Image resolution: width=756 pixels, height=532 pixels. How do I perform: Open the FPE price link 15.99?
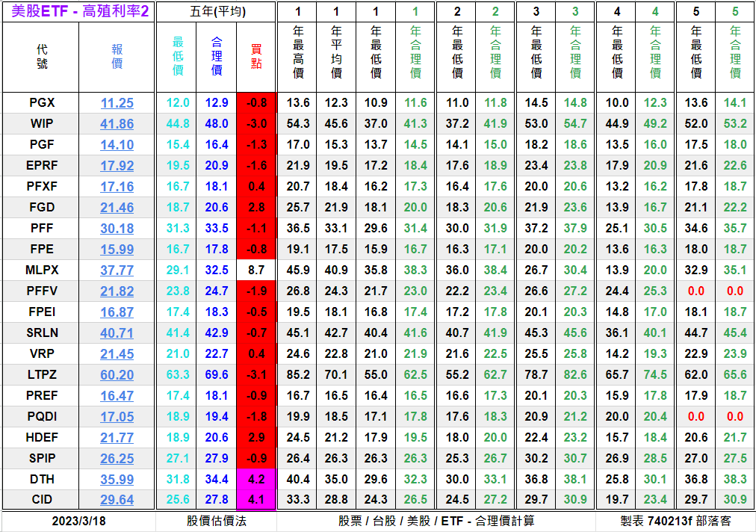point(117,250)
